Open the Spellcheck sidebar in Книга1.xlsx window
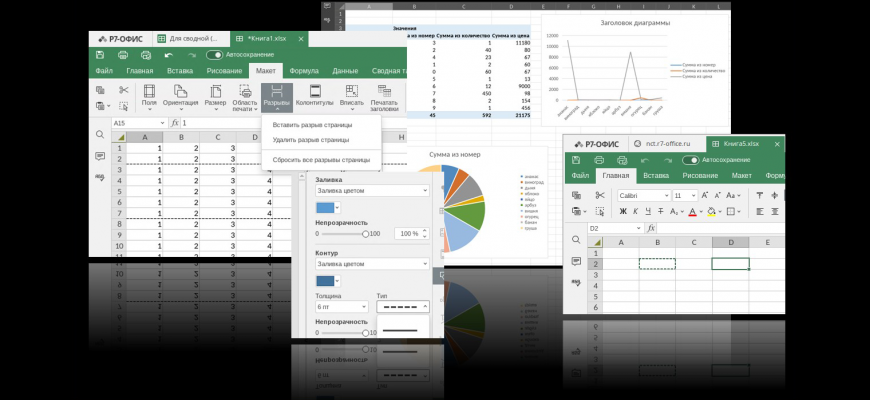The height and width of the screenshot is (400, 870). 100,177
